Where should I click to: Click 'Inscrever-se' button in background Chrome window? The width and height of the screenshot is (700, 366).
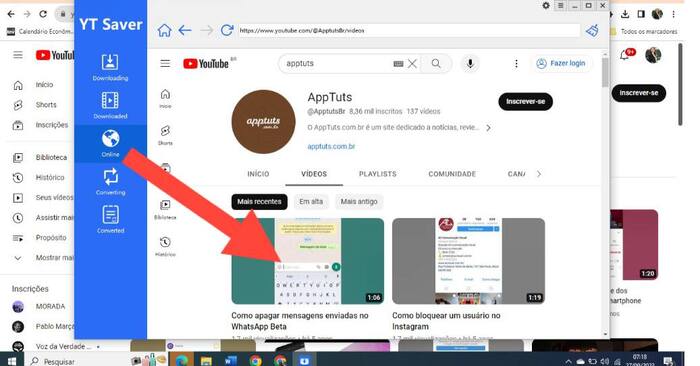tap(639, 93)
